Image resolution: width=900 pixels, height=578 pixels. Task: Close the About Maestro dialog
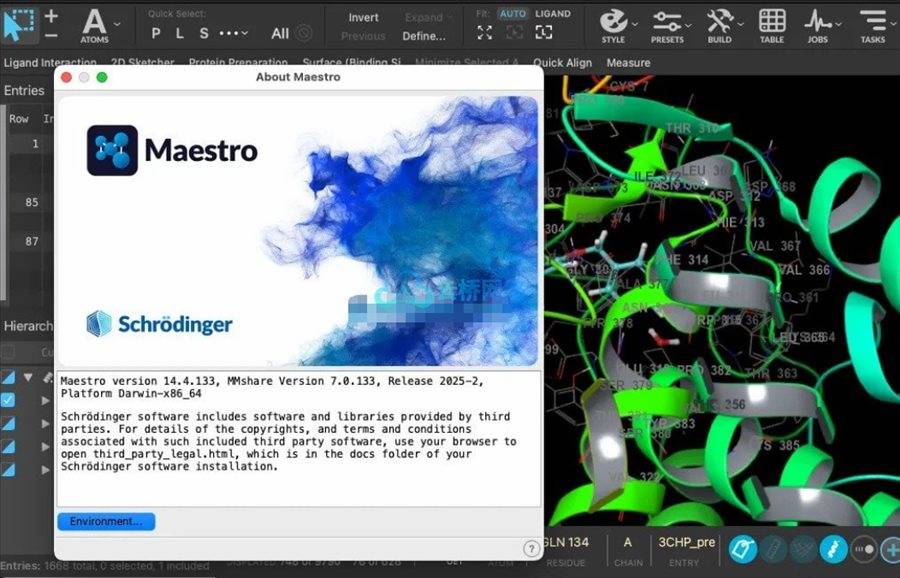pyautogui.click(x=66, y=77)
